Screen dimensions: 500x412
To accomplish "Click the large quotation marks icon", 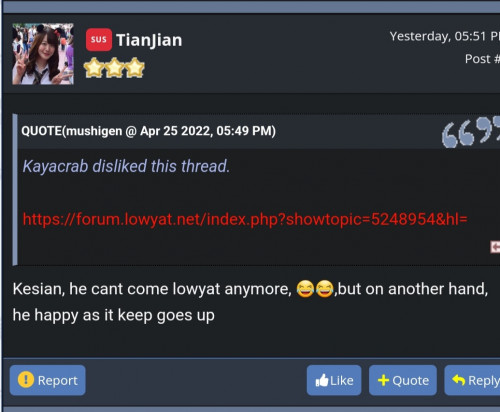I will 471,131.
